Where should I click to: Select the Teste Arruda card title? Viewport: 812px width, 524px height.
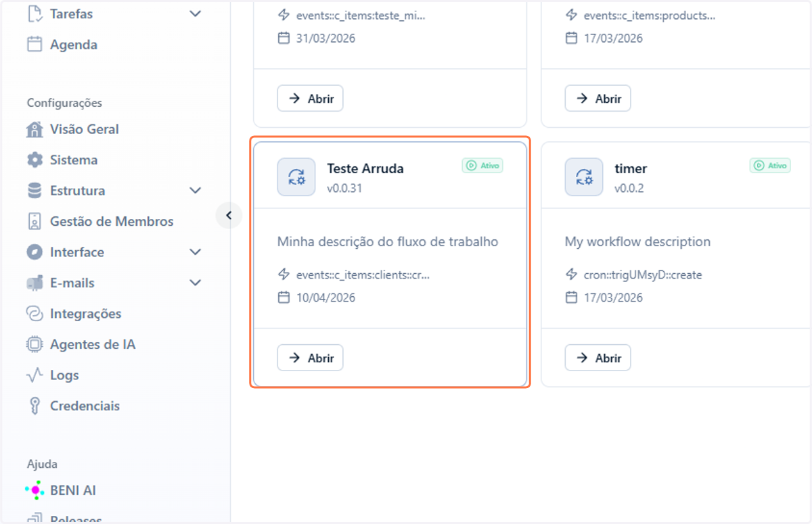click(x=365, y=168)
